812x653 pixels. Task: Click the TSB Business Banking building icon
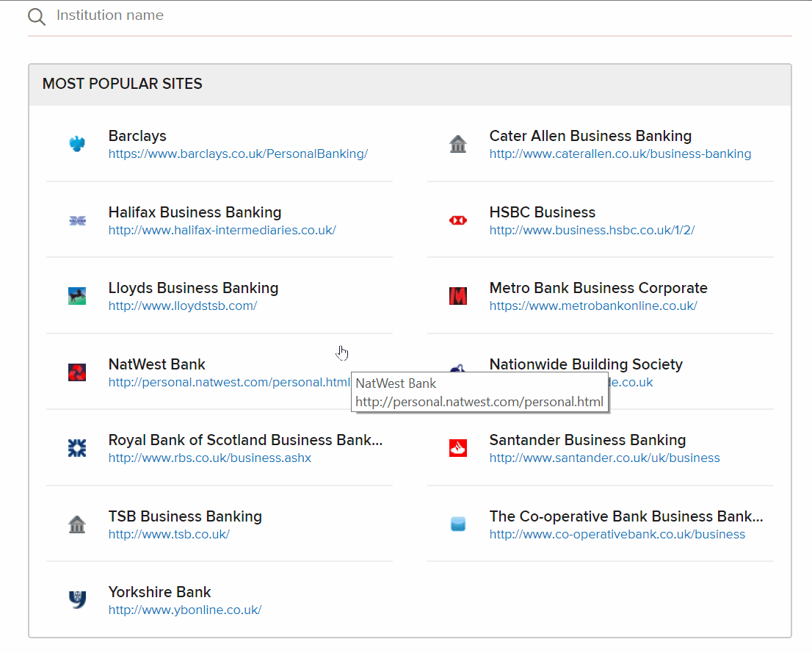point(77,524)
